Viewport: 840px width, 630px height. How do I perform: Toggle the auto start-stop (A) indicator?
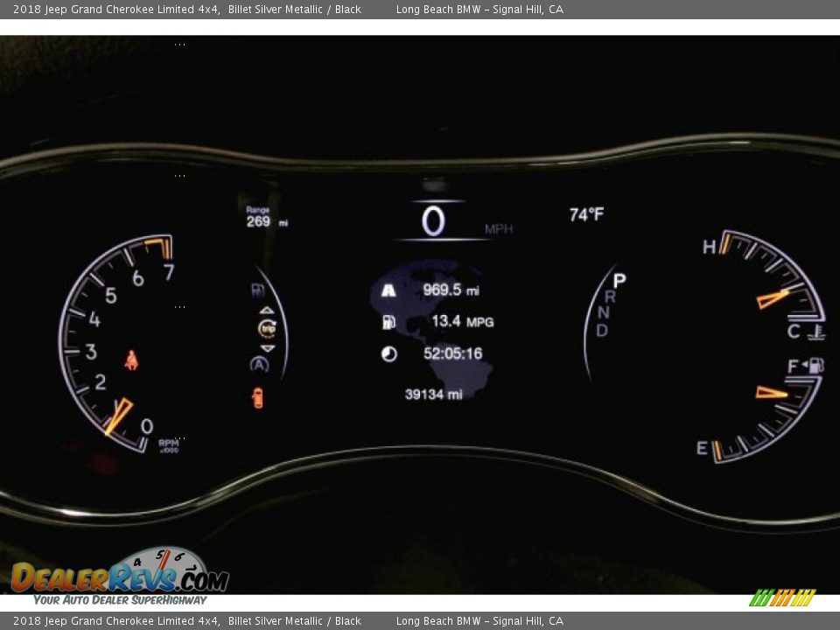259,365
